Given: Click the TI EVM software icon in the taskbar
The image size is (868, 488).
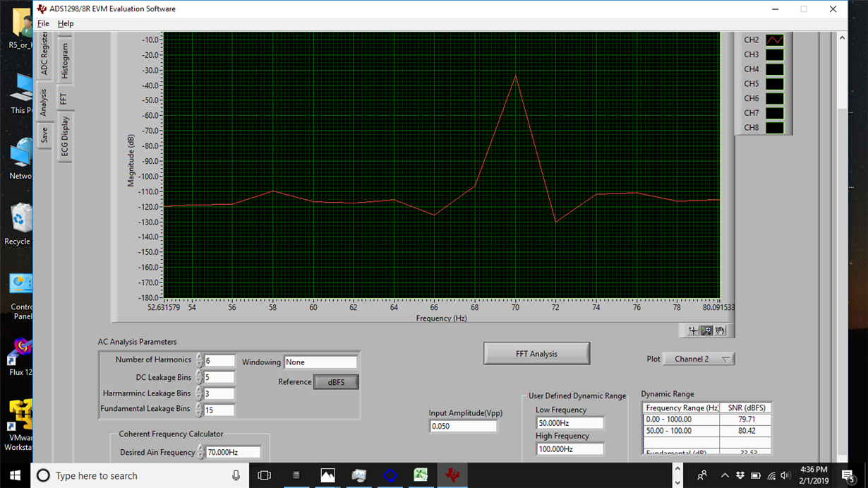Looking at the screenshot, I should coord(452,475).
